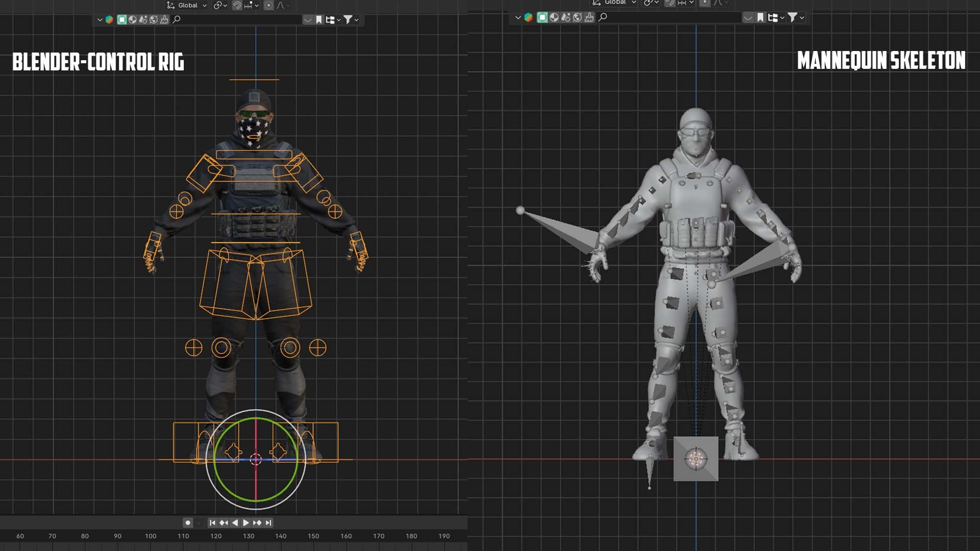This screenshot has width=980, height=551.
Task: Toggle the highlighted green square filter, left panel
Action: (121, 19)
